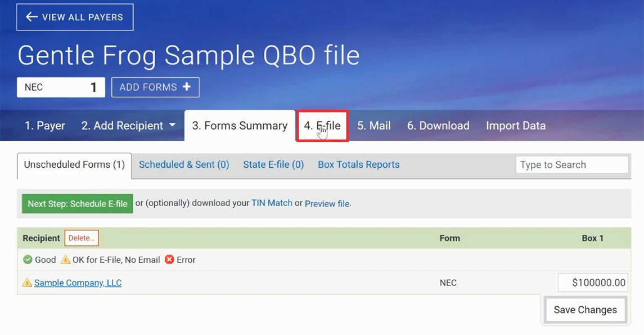Image resolution: width=644 pixels, height=335 pixels.
Task: Click the red Error status icon
Action: click(x=169, y=260)
